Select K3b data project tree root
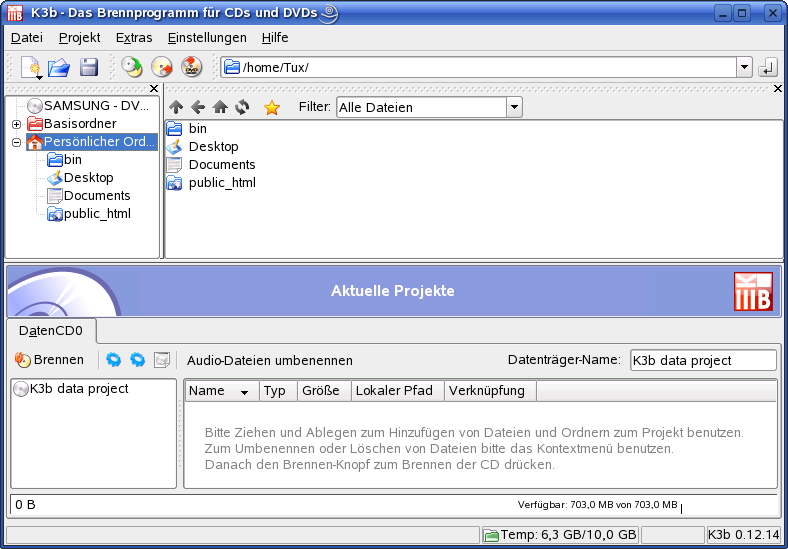Image resolution: width=788 pixels, height=549 pixels. tap(71, 389)
